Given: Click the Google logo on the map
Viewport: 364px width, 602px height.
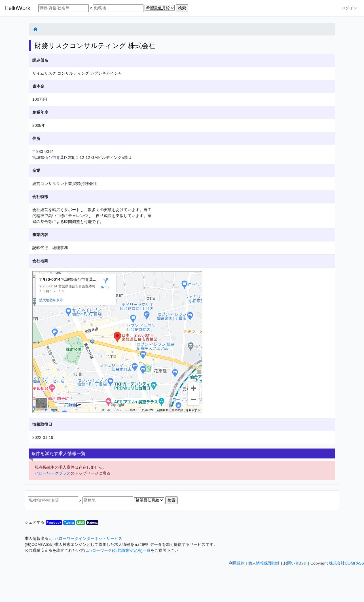Looking at the screenshot, I should (117, 405).
